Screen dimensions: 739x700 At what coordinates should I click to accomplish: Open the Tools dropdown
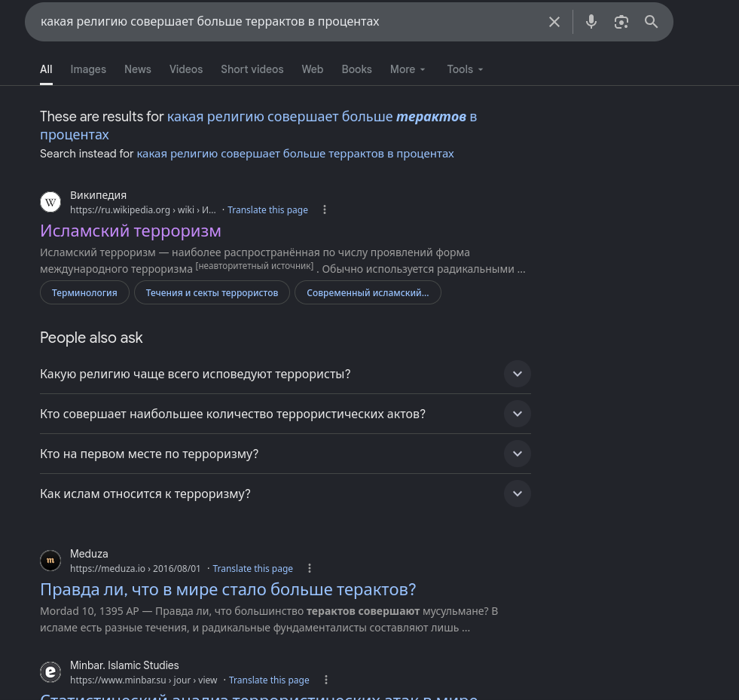[465, 69]
